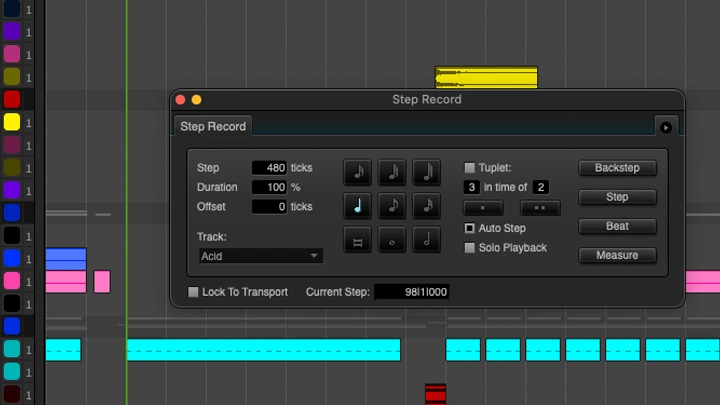Select the 32nd note duration
720x405 pixels.
pyautogui.click(x=357, y=172)
